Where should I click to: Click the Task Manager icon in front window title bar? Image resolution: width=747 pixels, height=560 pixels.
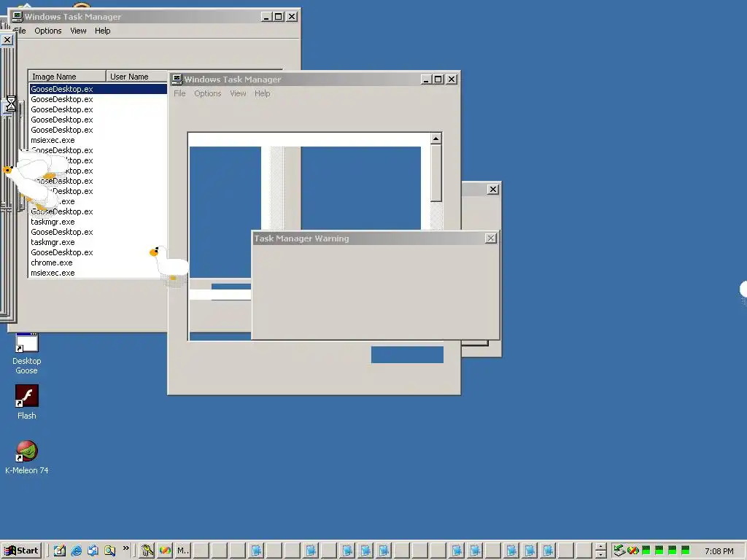[x=177, y=79]
